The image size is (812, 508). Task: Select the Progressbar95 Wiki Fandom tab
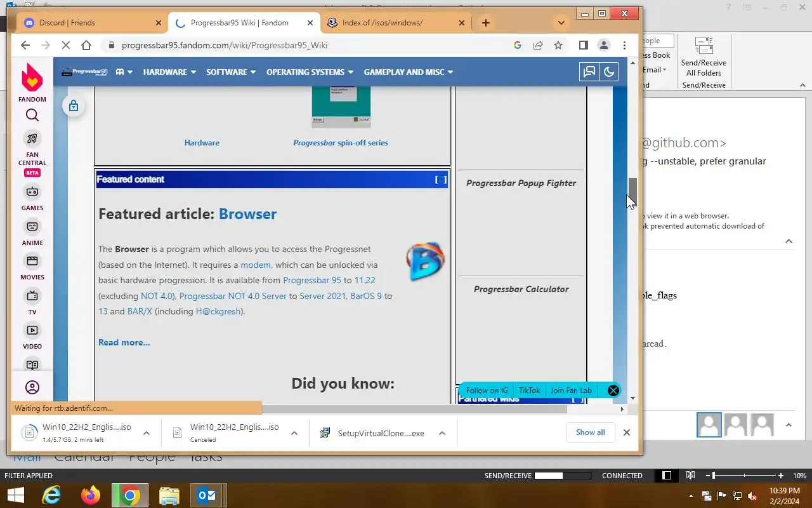click(x=244, y=23)
